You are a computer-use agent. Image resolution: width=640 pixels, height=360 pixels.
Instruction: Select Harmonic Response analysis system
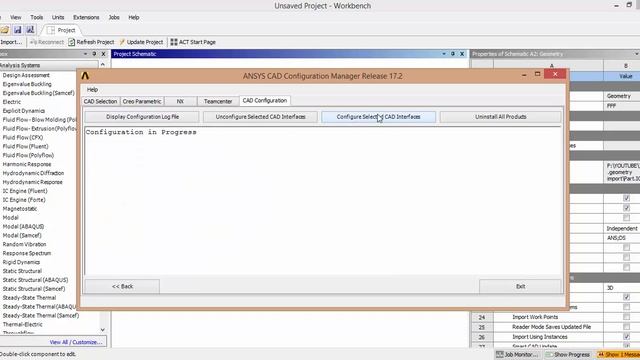[x=27, y=164]
